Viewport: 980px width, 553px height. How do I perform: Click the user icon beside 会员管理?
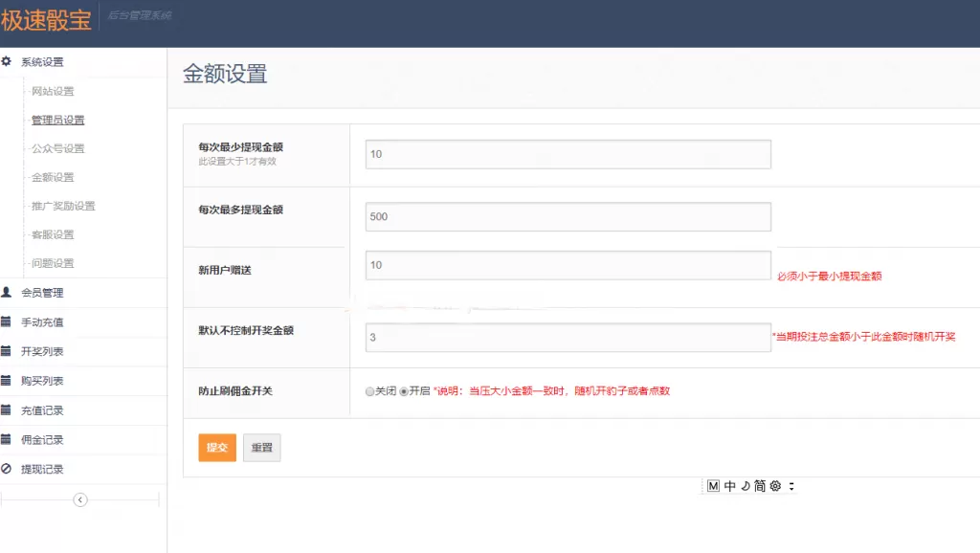(x=7, y=292)
